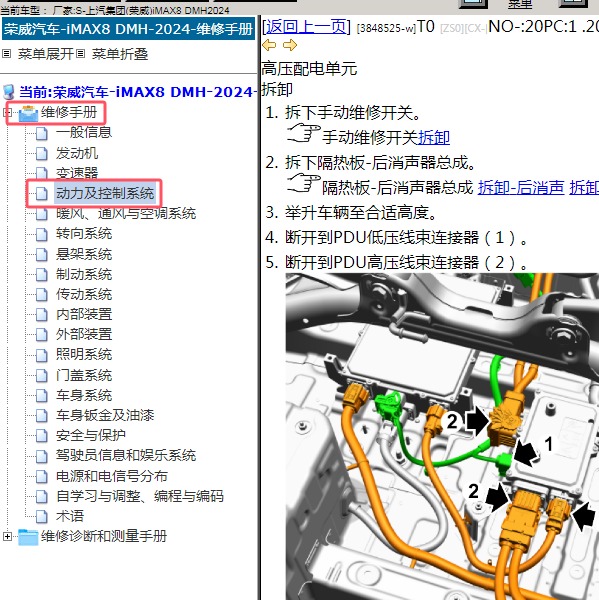
Task: Click the back arrow navigation icon
Action: click(269, 45)
